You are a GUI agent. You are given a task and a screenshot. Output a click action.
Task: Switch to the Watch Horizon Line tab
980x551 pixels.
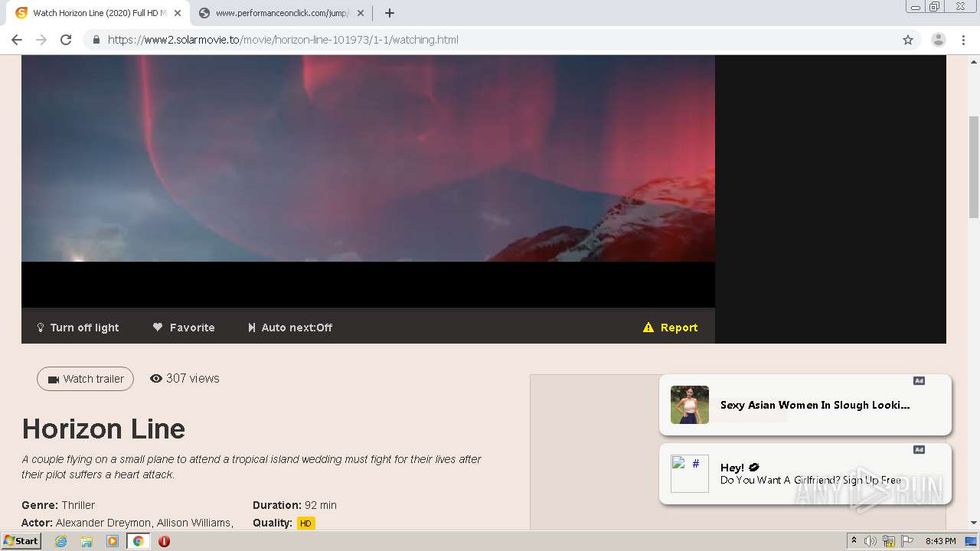coord(98,13)
